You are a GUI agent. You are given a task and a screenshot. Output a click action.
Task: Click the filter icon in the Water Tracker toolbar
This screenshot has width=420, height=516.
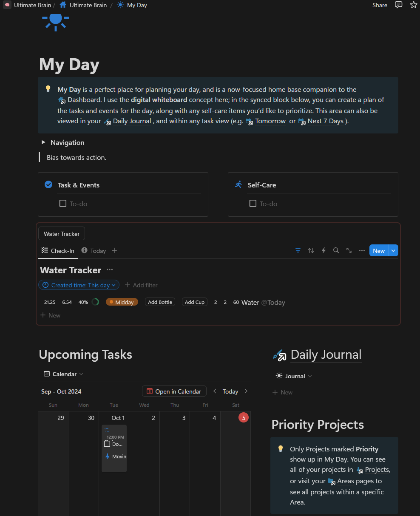click(x=298, y=251)
